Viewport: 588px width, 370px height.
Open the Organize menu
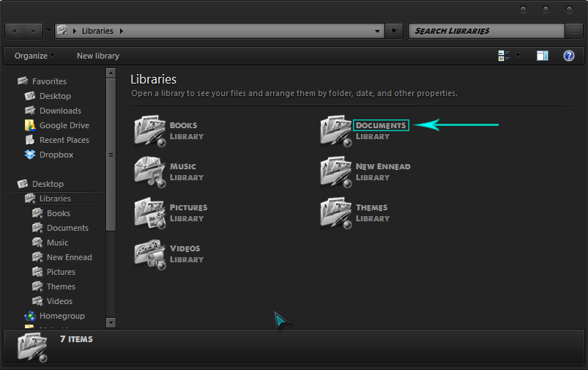click(x=34, y=56)
